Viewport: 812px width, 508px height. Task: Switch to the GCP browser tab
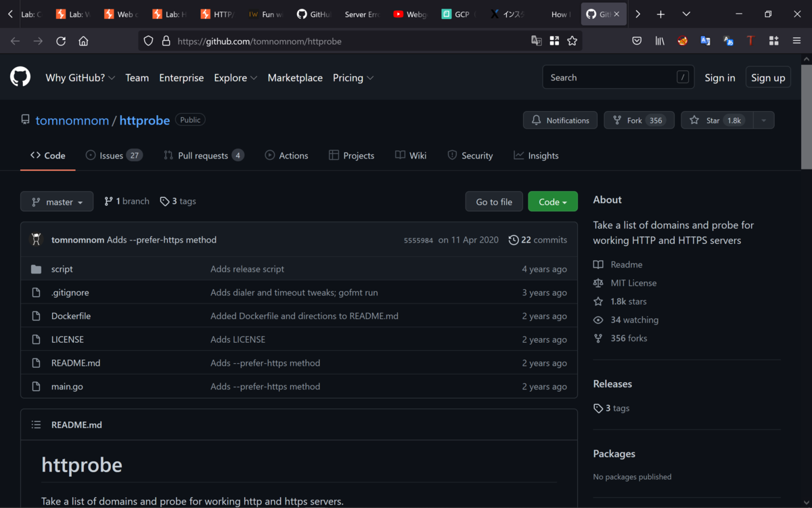coord(459,14)
